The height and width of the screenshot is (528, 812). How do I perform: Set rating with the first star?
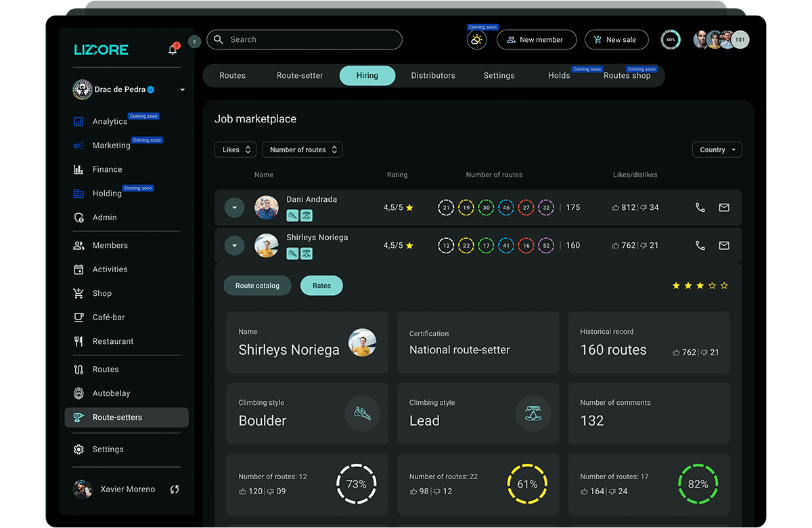point(676,286)
